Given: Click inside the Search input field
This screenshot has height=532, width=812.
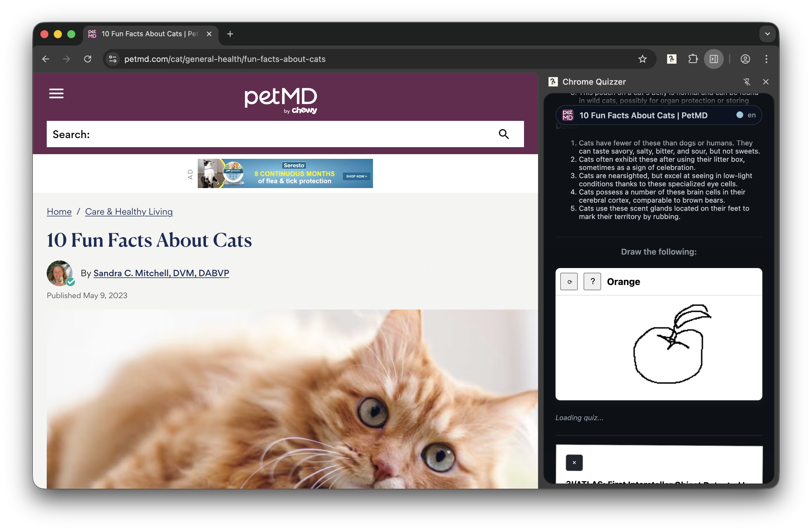Looking at the screenshot, I should (273, 134).
